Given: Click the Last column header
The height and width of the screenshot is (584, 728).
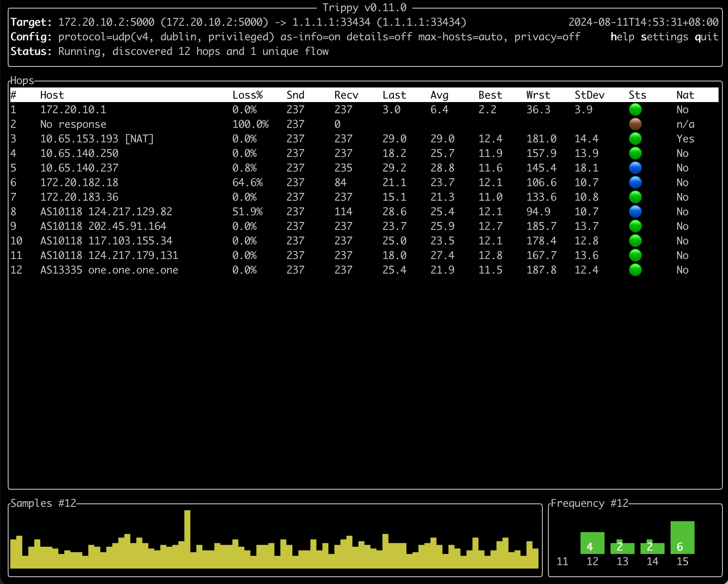Looking at the screenshot, I should click(394, 95).
